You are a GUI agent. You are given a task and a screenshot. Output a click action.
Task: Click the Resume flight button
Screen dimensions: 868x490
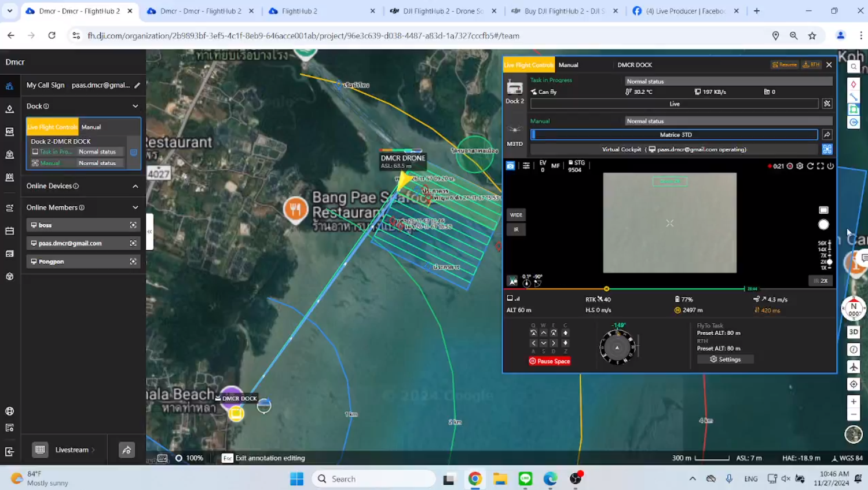tap(785, 65)
